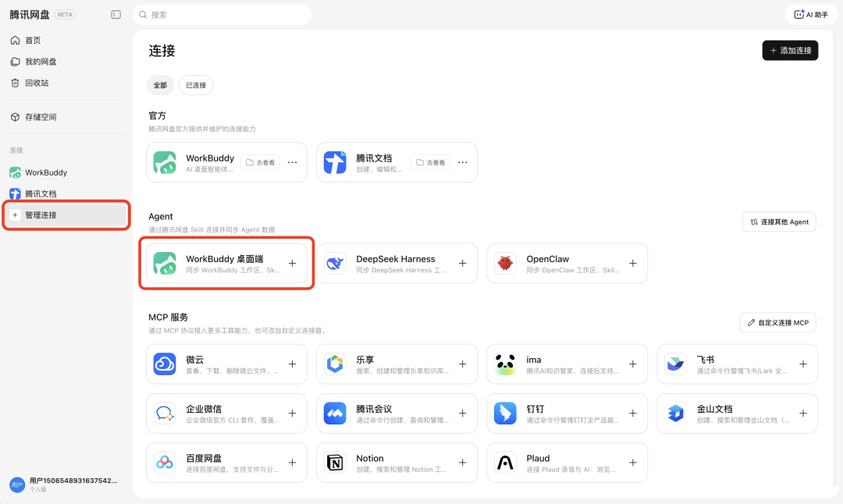Image resolution: width=843 pixels, height=504 pixels.
Task: Click the 添加连接 button
Action: click(x=790, y=51)
